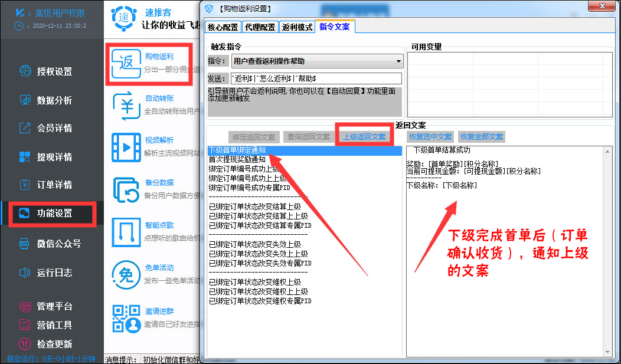Switch to the 核心配置 tab

[x=223, y=27]
